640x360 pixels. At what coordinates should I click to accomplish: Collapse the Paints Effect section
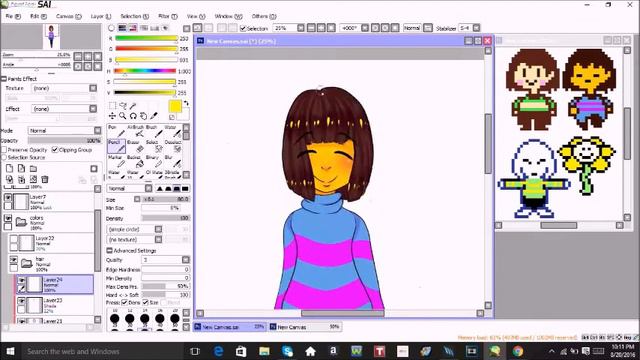coord(4,79)
